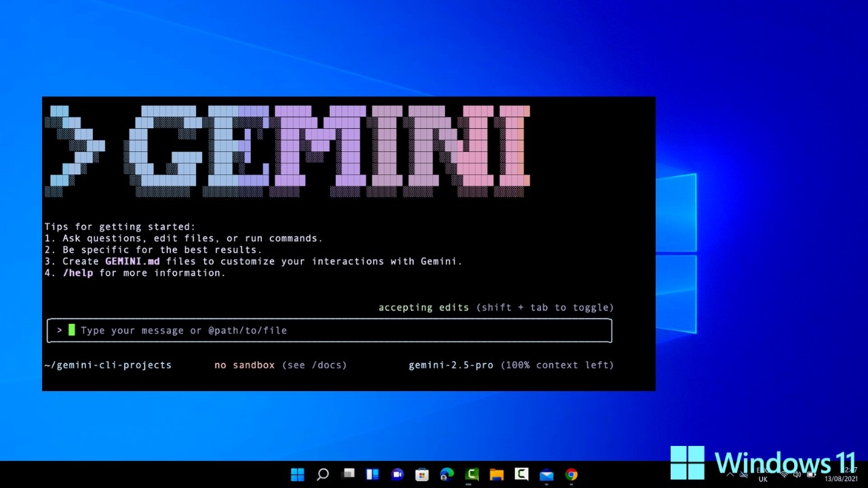Open the Windows Start menu
This screenshot has width=868, height=488.
point(298,474)
